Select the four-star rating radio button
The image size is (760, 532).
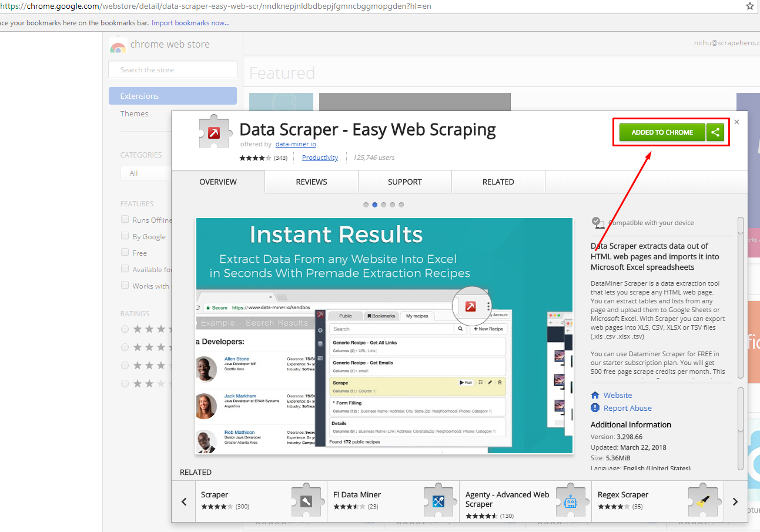click(125, 347)
